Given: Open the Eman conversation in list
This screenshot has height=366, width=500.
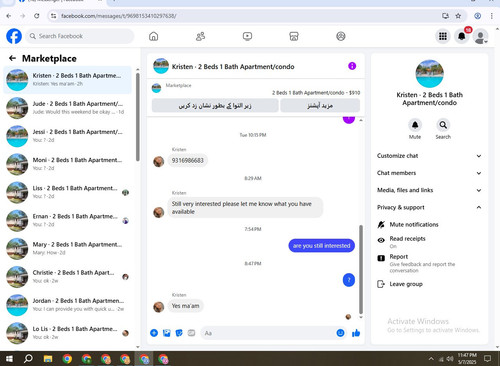Looking at the screenshot, I should pos(67,220).
